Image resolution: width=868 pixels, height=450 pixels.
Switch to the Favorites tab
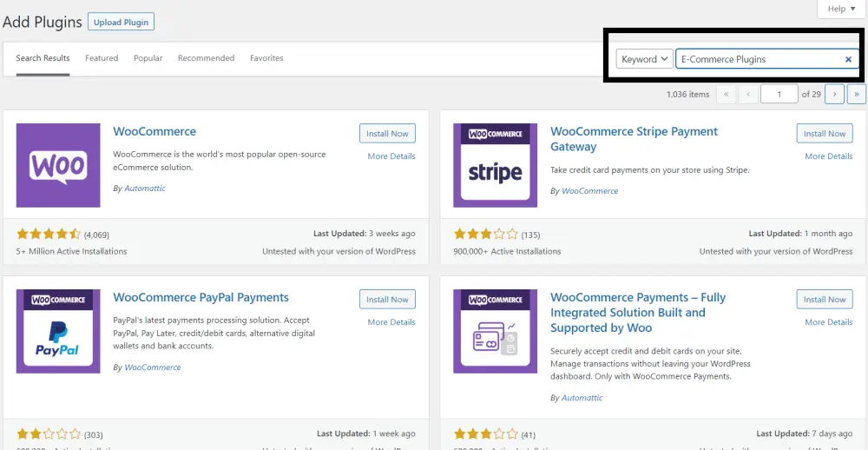pyautogui.click(x=266, y=58)
